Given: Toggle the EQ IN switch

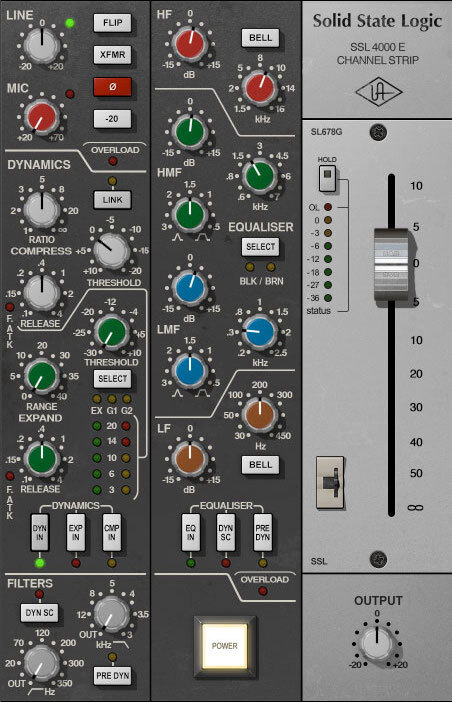Looking at the screenshot, I should [x=191, y=532].
